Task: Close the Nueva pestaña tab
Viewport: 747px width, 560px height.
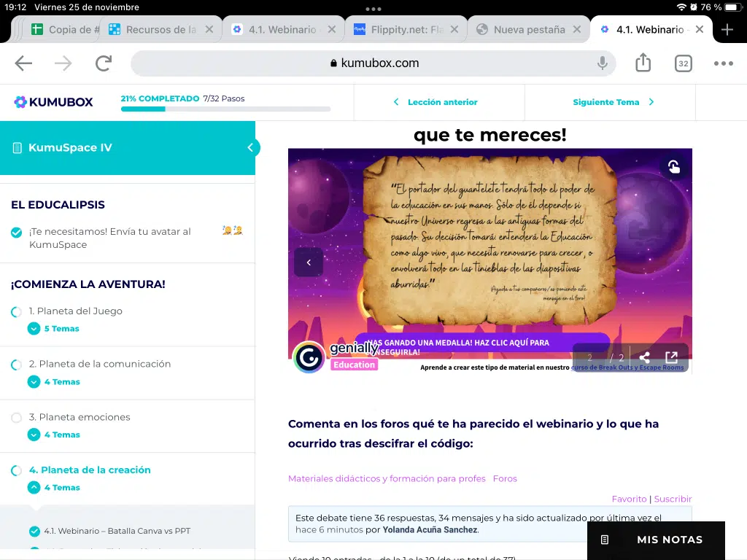Action: click(577, 29)
